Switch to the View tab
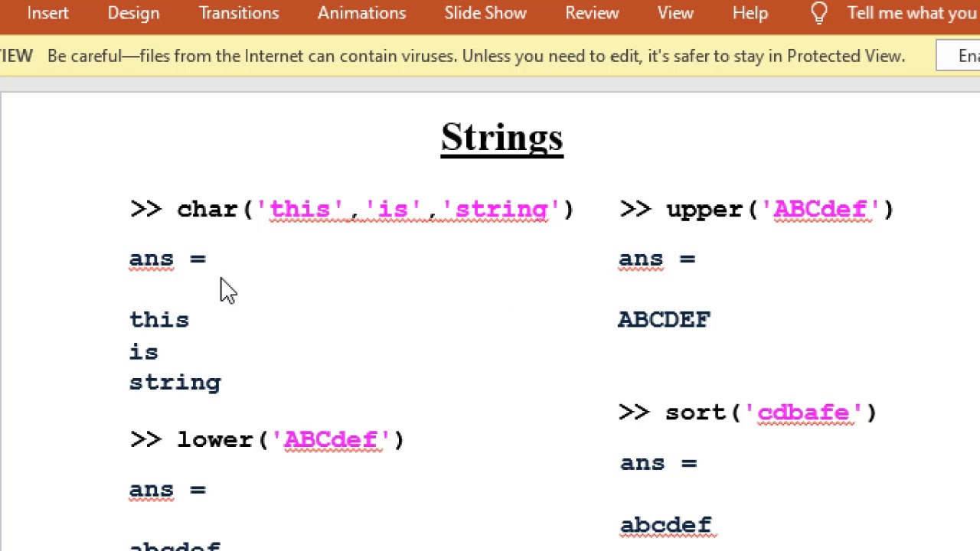 pos(675,13)
